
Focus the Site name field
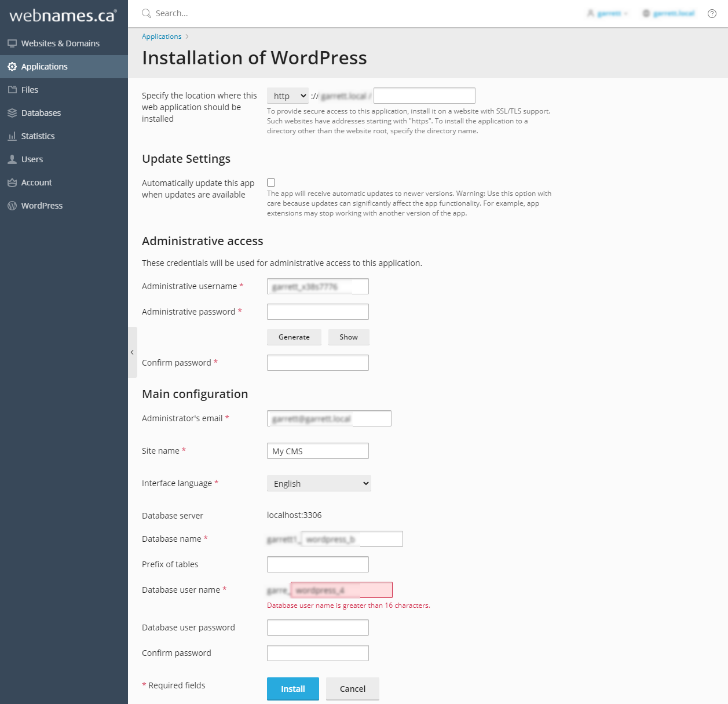318,451
